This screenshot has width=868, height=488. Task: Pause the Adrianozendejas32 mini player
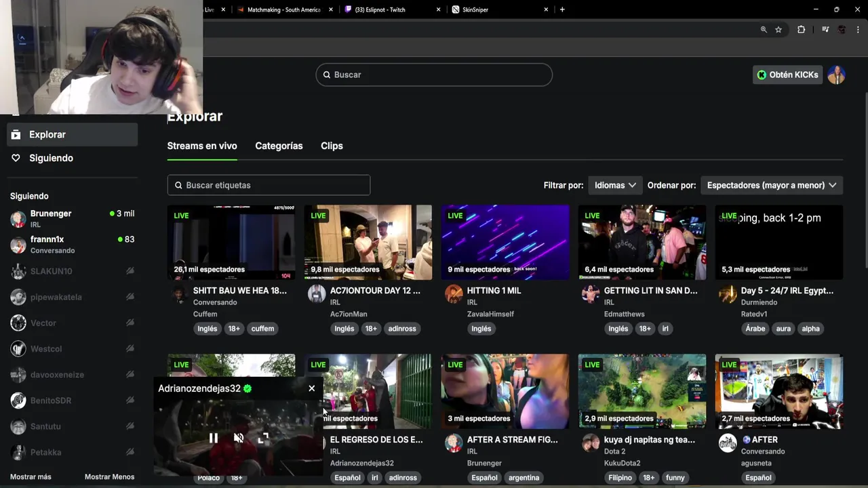214,439
